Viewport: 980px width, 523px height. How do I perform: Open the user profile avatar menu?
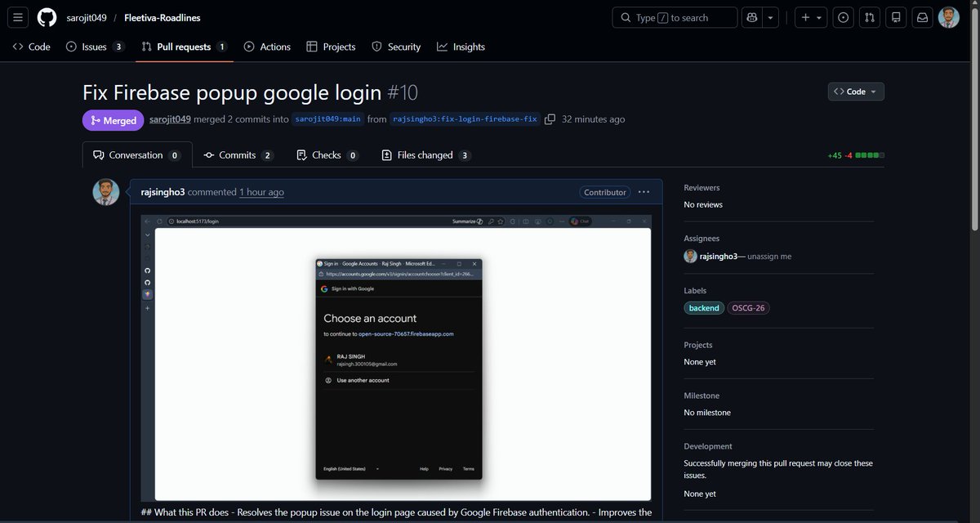coord(949,17)
